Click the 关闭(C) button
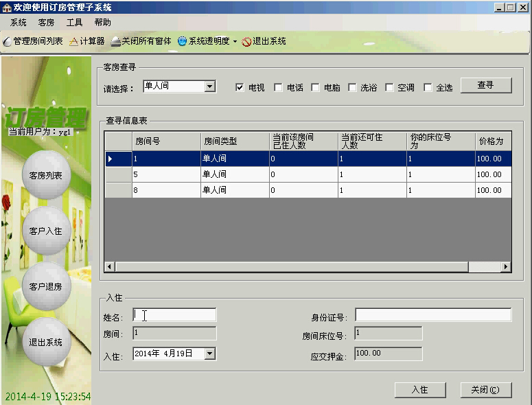The image size is (532, 405). pos(485,390)
